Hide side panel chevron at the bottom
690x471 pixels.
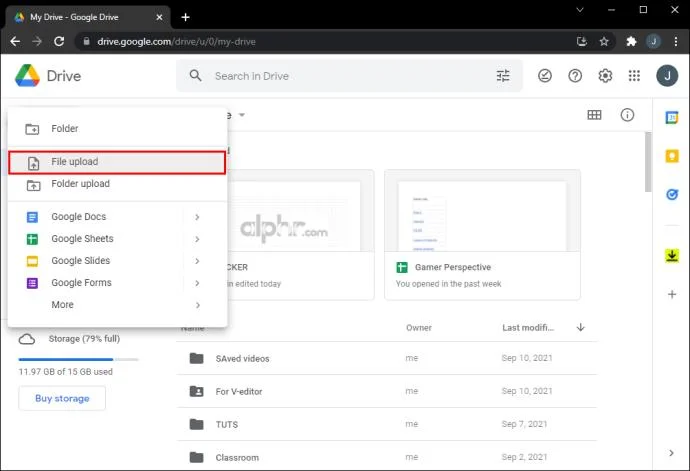[x=671, y=453]
